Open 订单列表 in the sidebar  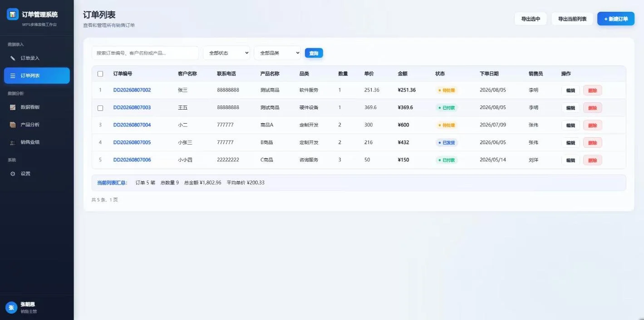click(x=37, y=75)
